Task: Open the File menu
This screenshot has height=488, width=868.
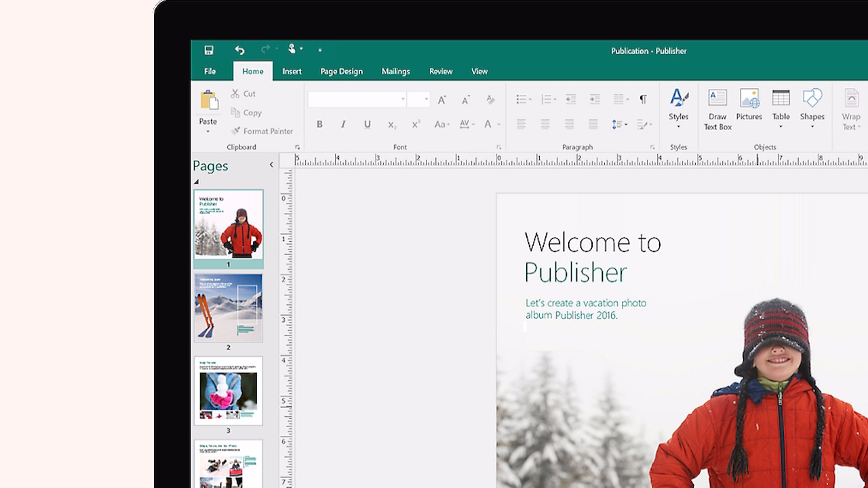Action: 210,71
